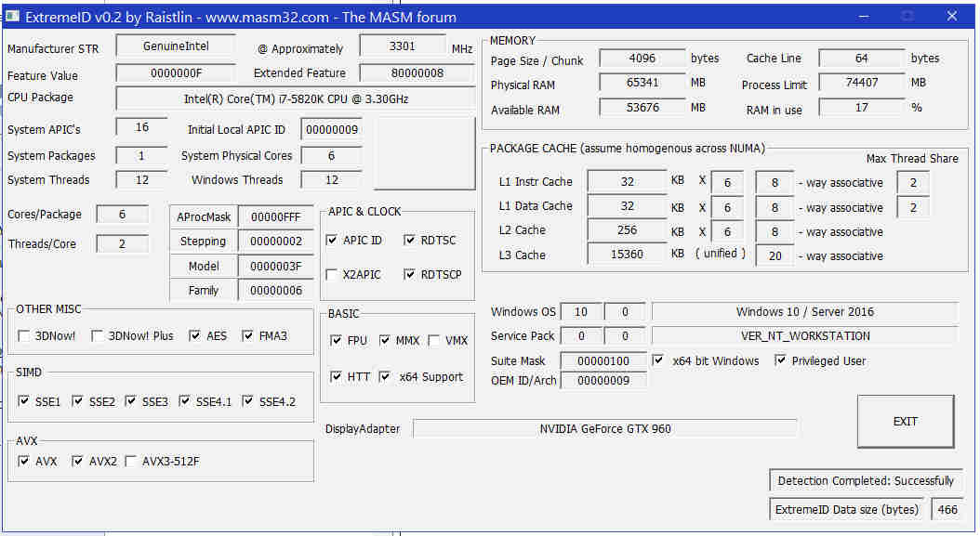Screen dimensions: 980x536
Task: Select the MHz field showing 3301
Action: coord(402,46)
